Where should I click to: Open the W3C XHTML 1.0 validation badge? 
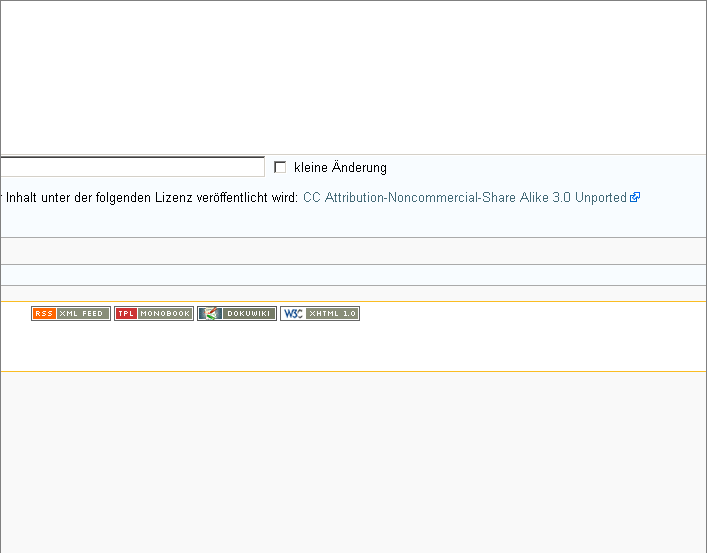320,314
